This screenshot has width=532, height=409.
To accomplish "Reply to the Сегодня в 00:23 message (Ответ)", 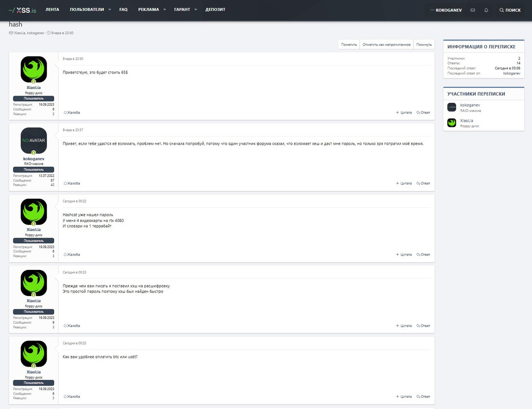I will pyautogui.click(x=424, y=326).
